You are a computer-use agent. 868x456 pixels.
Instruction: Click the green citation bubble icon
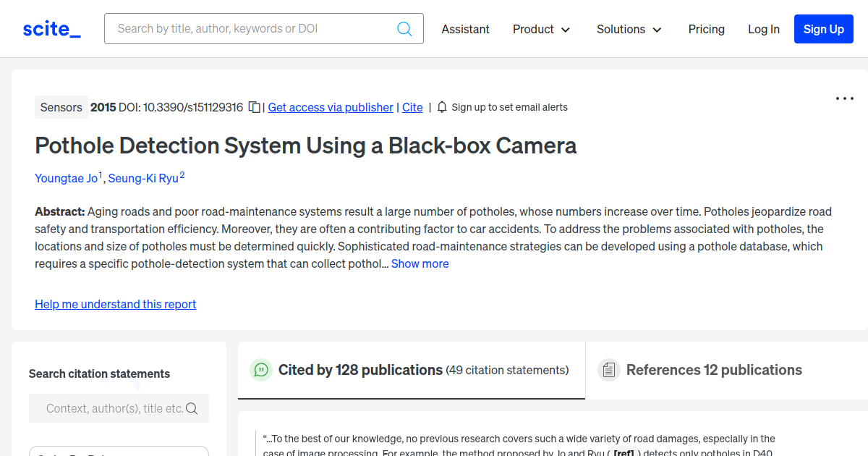[x=260, y=370]
